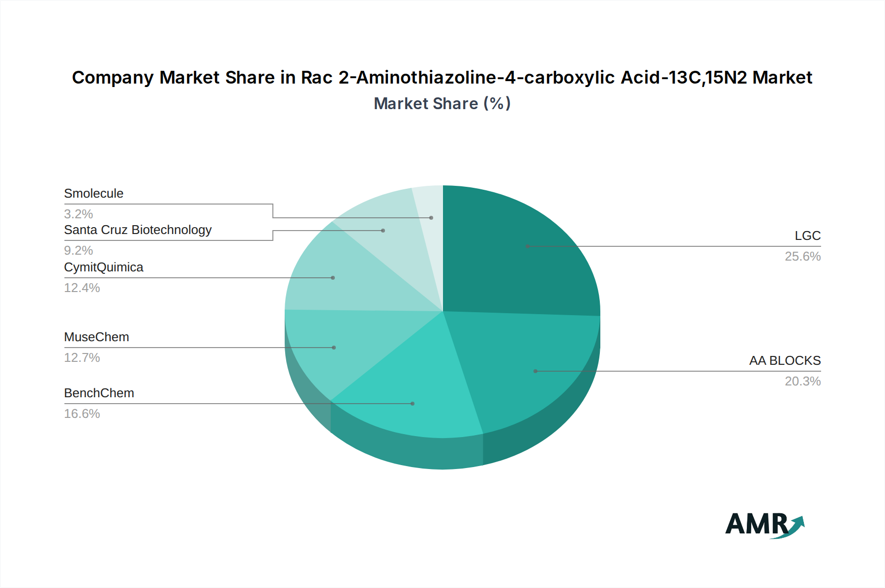The height and width of the screenshot is (588, 885).
Task: Select the CymitQuimica pie slice
Action: 339,280
